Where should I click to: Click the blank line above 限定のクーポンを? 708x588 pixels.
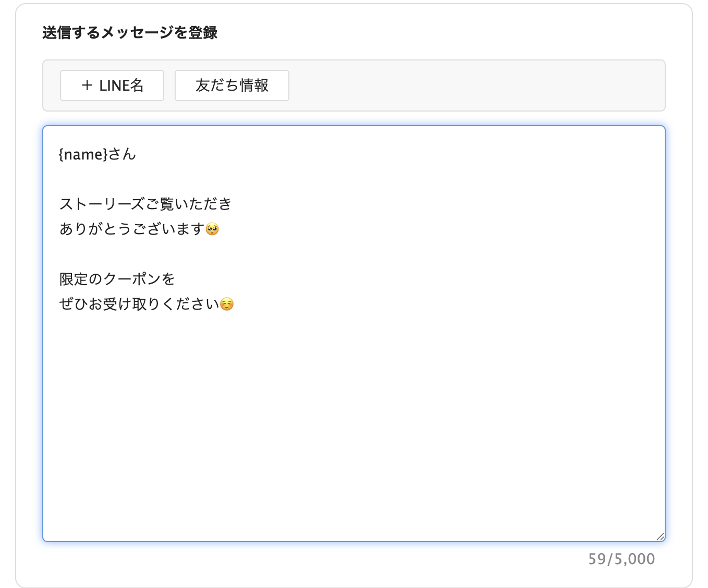coord(209,254)
